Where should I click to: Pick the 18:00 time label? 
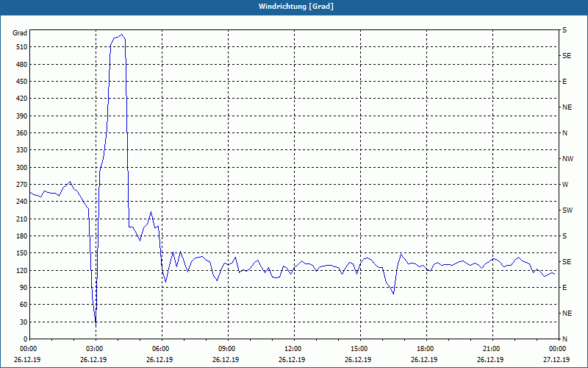(x=425, y=349)
